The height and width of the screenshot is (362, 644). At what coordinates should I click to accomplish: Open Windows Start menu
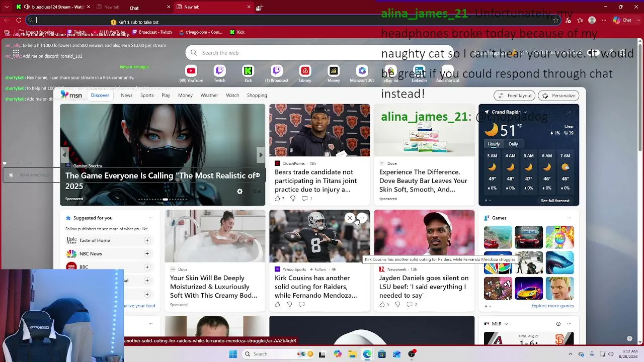(233, 354)
